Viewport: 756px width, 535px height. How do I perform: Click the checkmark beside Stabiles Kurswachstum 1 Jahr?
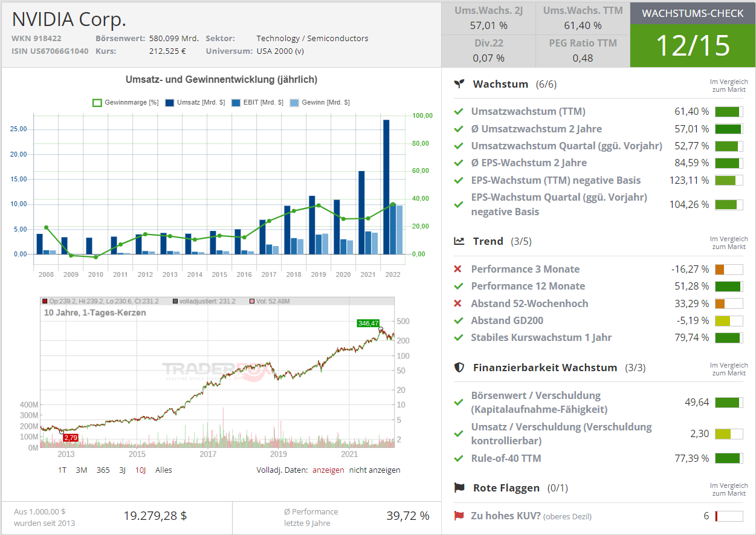click(x=459, y=337)
